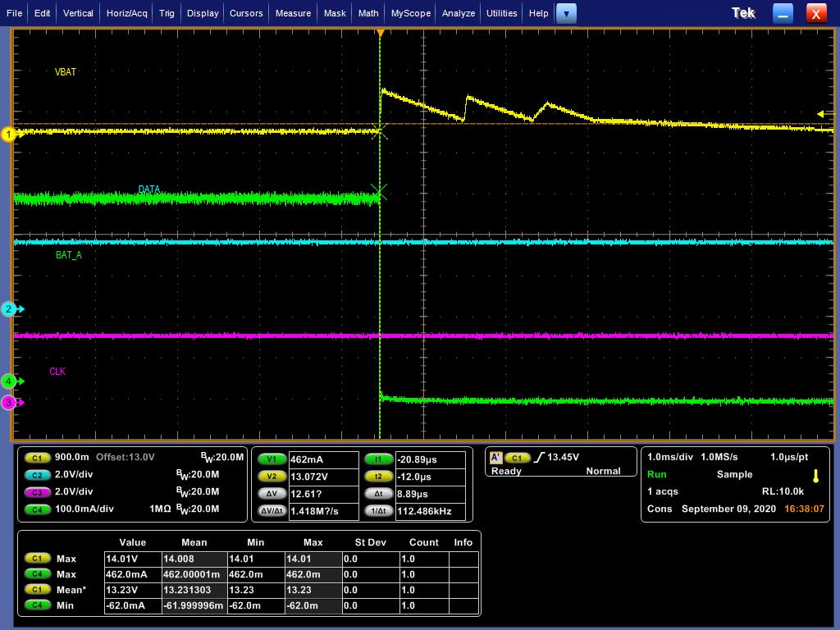This screenshot has height=630, width=840.
Task: Select the green channel 4 ground marker
Action: (9, 381)
